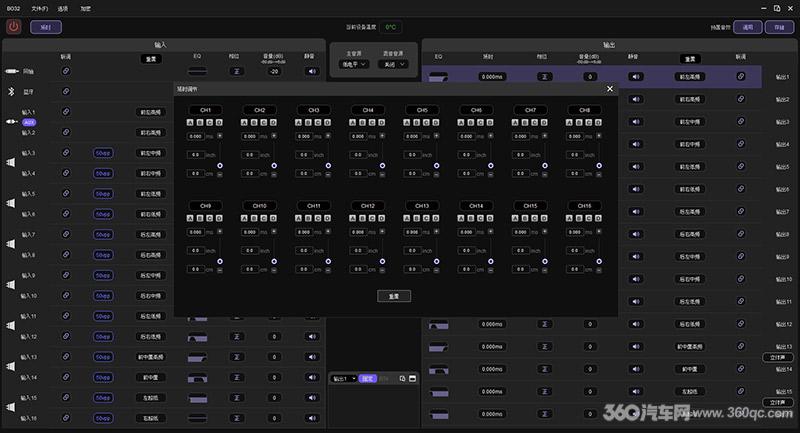Open the 输出1 dropdown in the bottom panel

pyautogui.click(x=344, y=378)
